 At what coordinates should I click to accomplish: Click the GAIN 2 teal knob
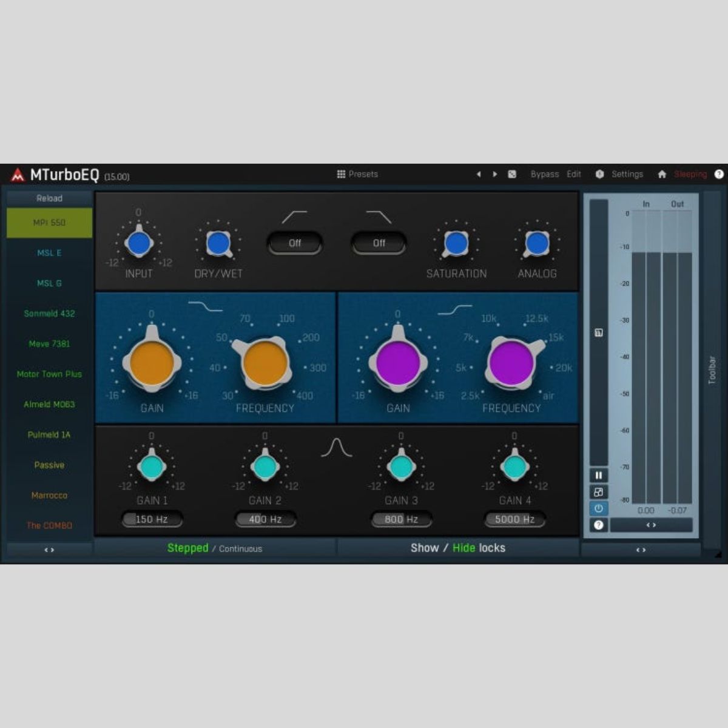[x=265, y=467]
